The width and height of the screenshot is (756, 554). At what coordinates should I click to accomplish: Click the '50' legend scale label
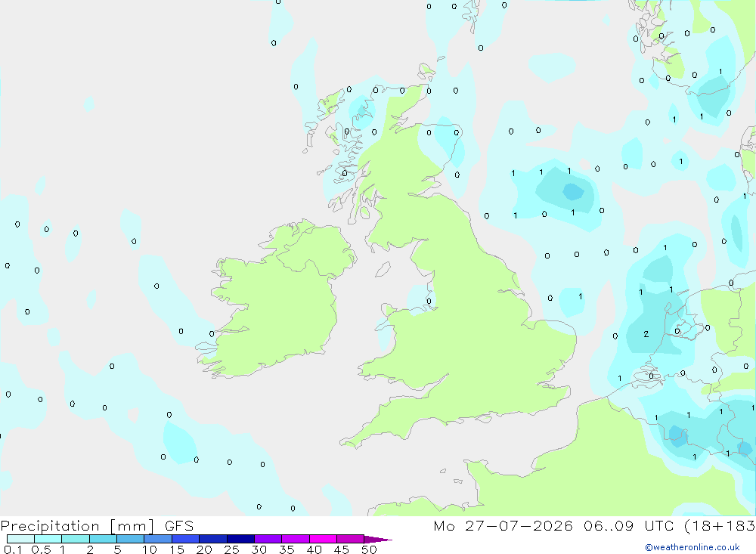[370, 549]
